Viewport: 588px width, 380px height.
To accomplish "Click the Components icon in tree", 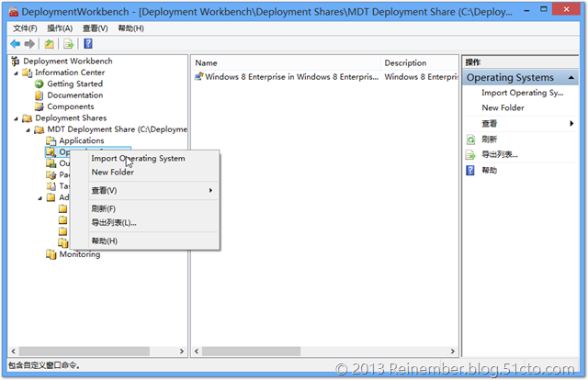I will pos(39,106).
